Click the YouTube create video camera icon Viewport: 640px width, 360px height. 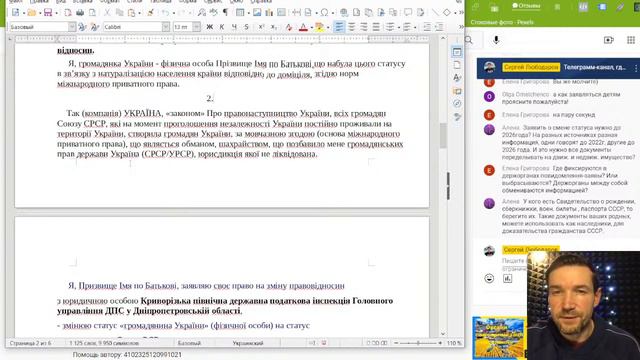(x=609, y=40)
